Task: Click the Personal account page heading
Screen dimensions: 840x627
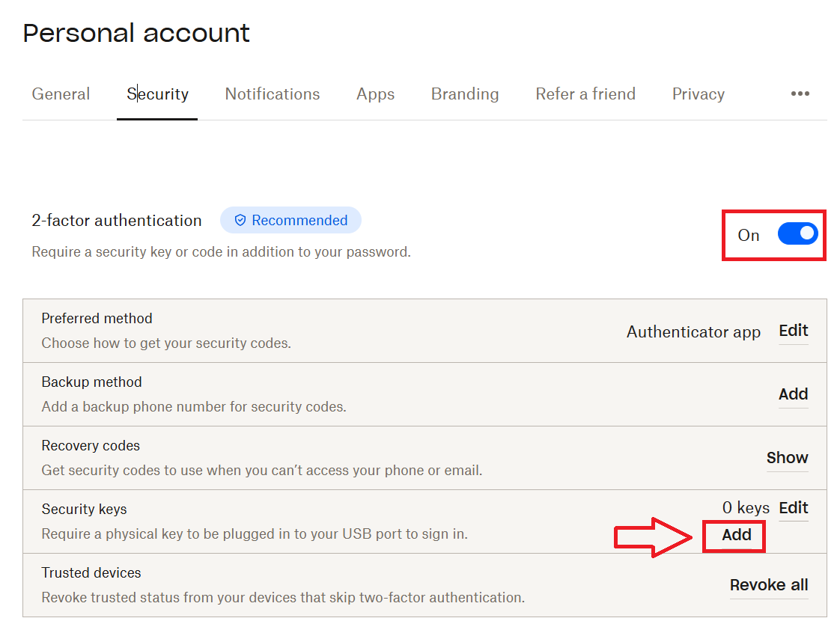Action: [136, 34]
